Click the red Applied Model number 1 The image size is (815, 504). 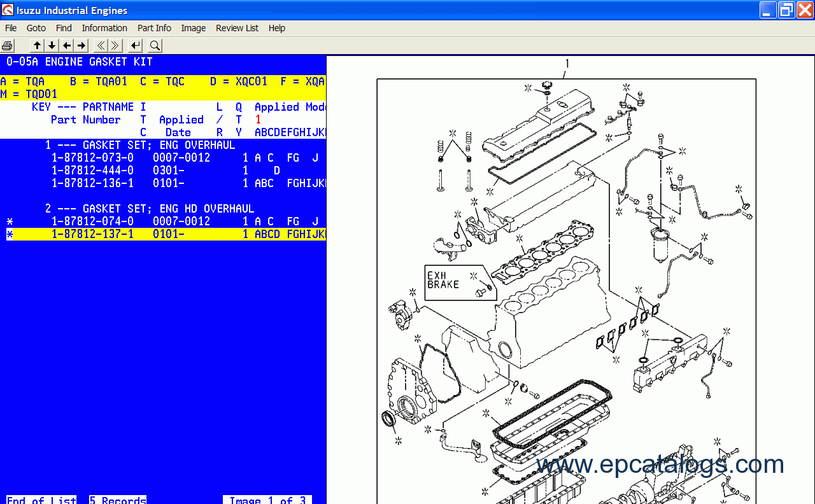(x=258, y=120)
